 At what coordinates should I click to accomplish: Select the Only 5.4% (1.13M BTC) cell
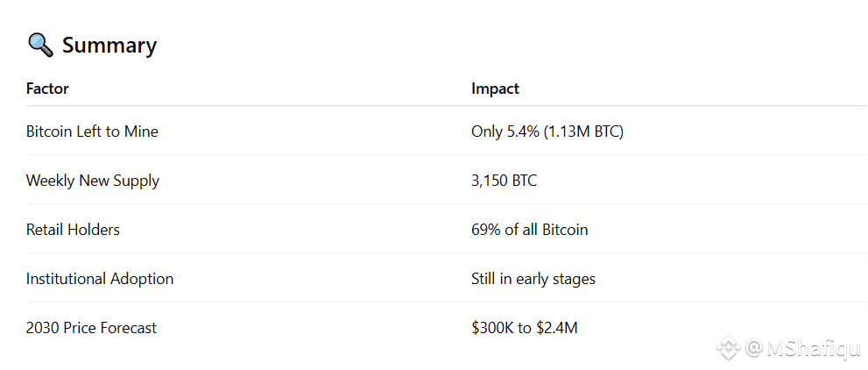click(x=547, y=132)
